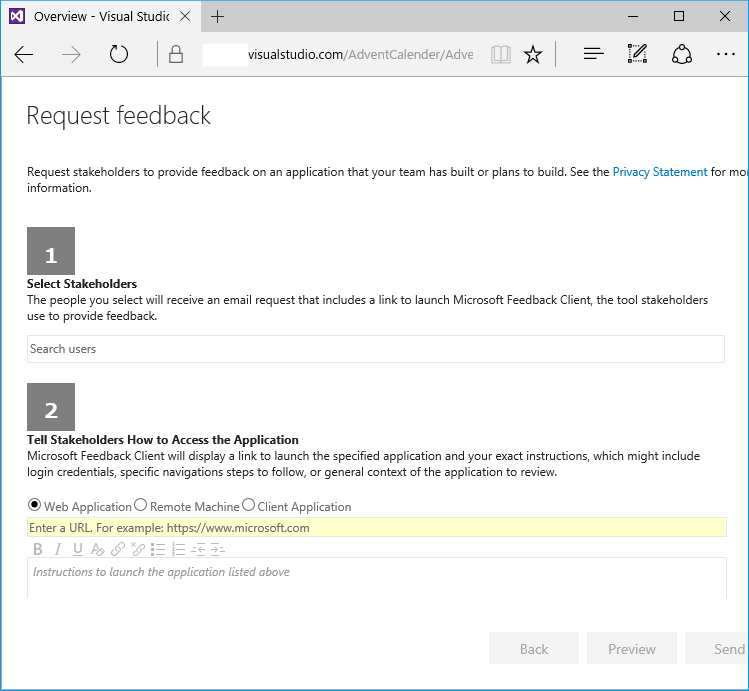Click the Enter a URL field
Viewport: 749px width, 691px height.
(377, 527)
